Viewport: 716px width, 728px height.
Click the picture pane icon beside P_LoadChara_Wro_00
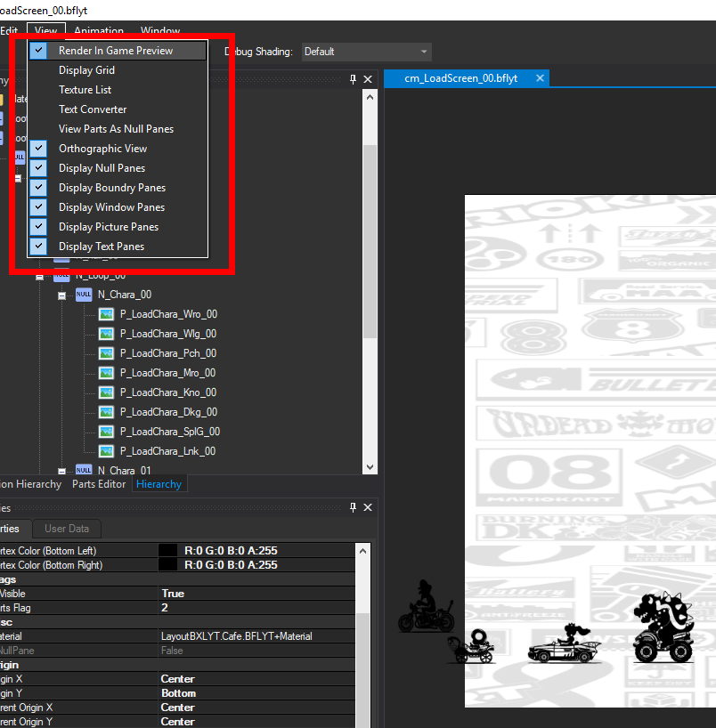[x=106, y=314]
